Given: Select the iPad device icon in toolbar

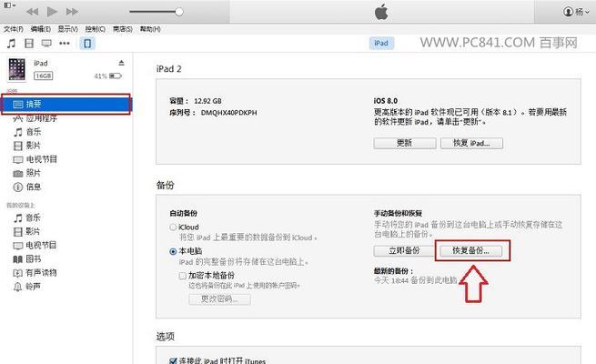Looking at the screenshot, I should pos(87,44).
